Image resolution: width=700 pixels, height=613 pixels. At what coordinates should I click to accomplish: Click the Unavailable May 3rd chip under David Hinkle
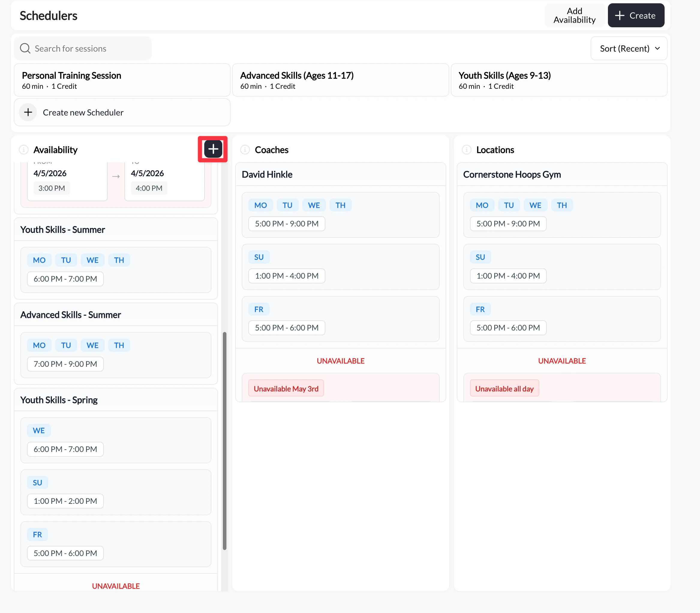(286, 388)
